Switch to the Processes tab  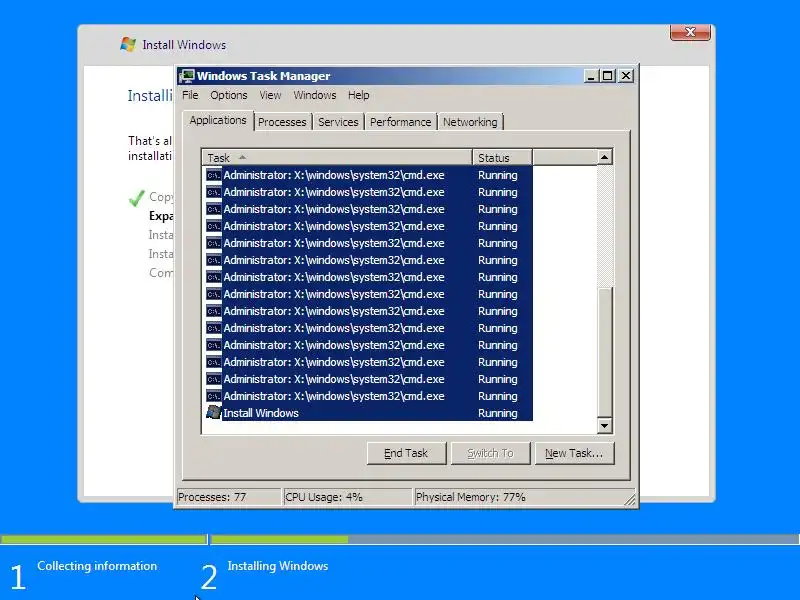(282, 122)
